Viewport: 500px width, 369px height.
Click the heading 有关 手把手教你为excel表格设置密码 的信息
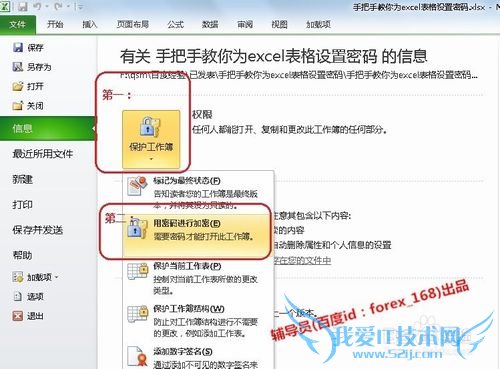(273, 56)
